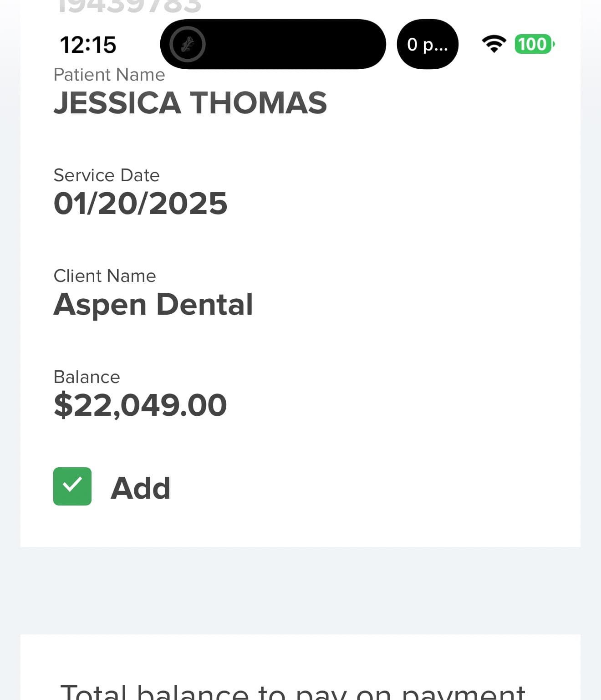Uncheck the green Add checkbox
This screenshot has height=700, width=601.
click(x=72, y=486)
